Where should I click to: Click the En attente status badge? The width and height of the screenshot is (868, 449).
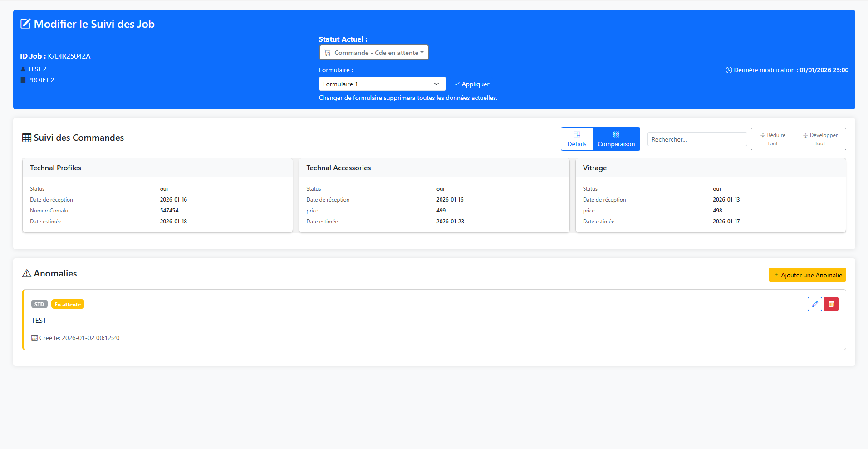[68, 304]
